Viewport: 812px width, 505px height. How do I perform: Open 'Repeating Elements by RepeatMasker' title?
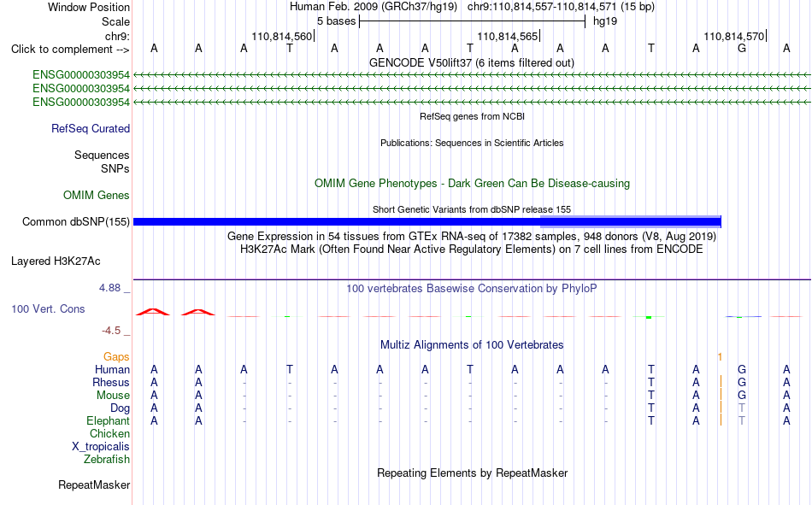pos(472,473)
